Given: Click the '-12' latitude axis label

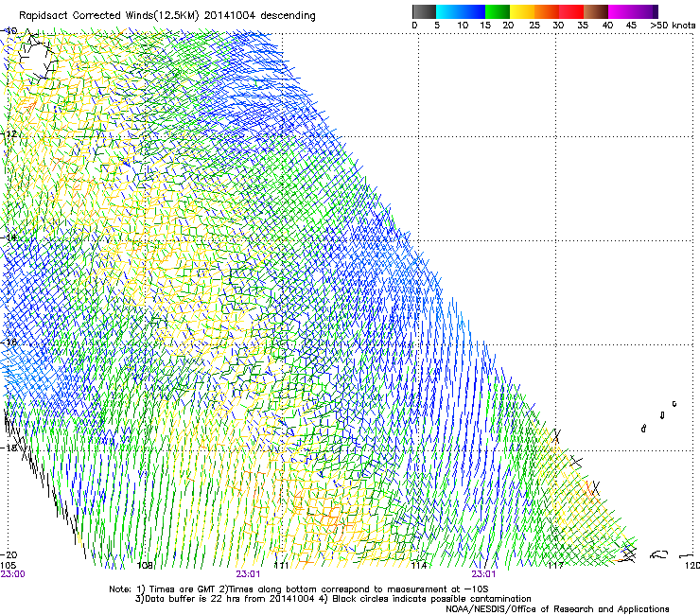Looking at the screenshot, I should coord(9,133).
